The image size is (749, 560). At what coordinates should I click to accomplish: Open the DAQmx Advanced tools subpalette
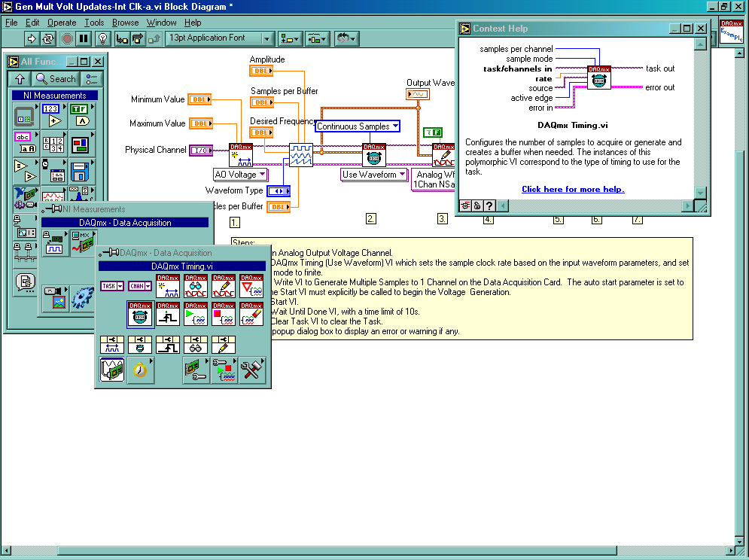click(x=251, y=370)
